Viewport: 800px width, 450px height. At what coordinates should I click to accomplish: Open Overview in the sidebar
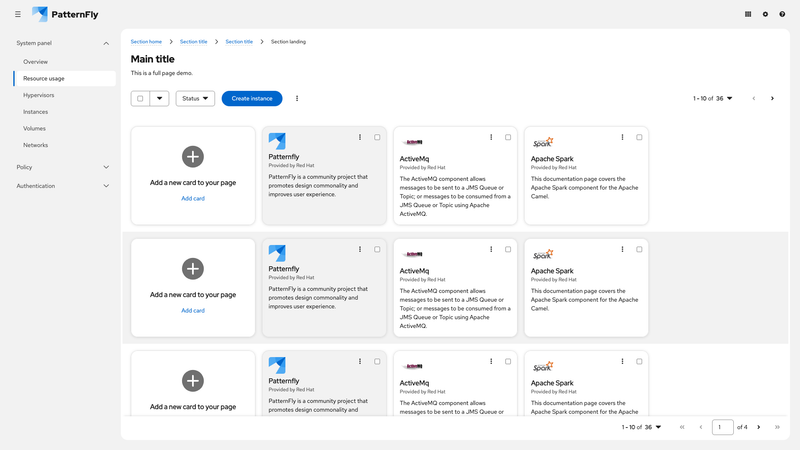(35, 62)
